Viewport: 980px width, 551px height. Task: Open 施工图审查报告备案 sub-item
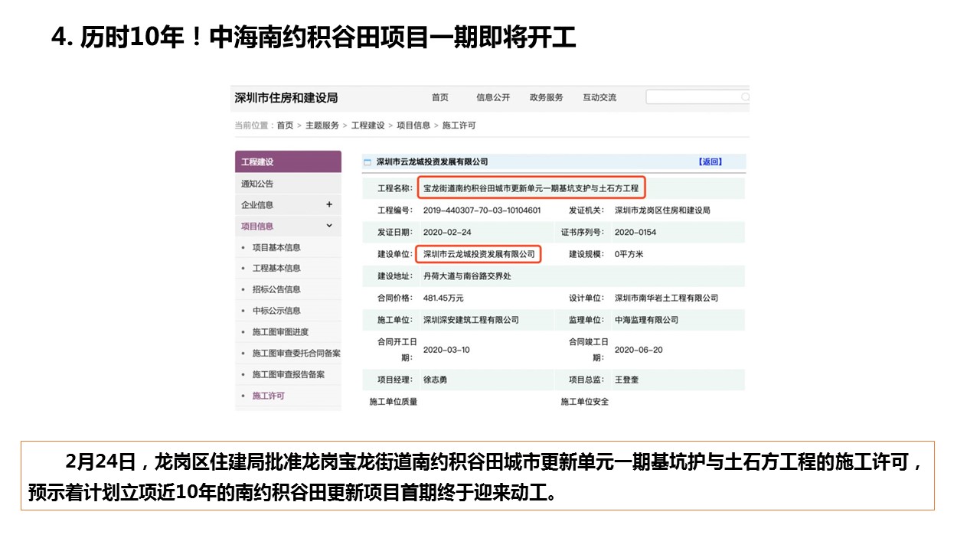point(289,374)
